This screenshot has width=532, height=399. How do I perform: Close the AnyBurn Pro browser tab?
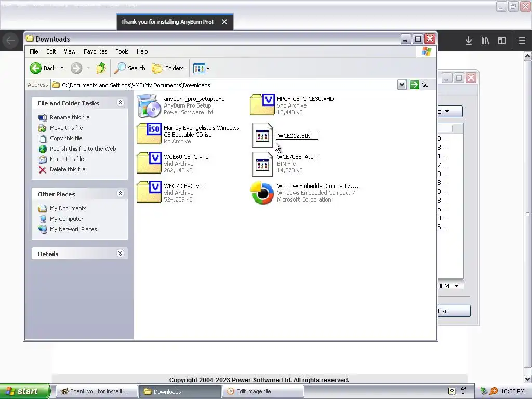(x=224, y=22)
